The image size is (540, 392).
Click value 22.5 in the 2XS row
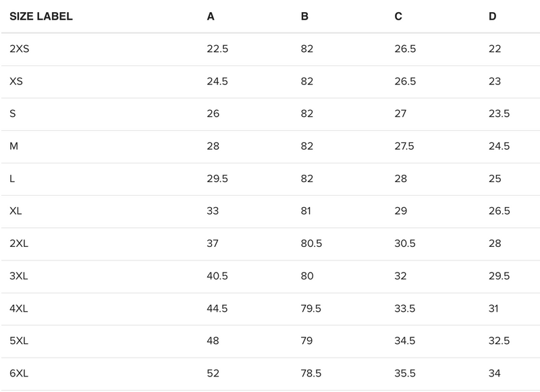(217, 49)
